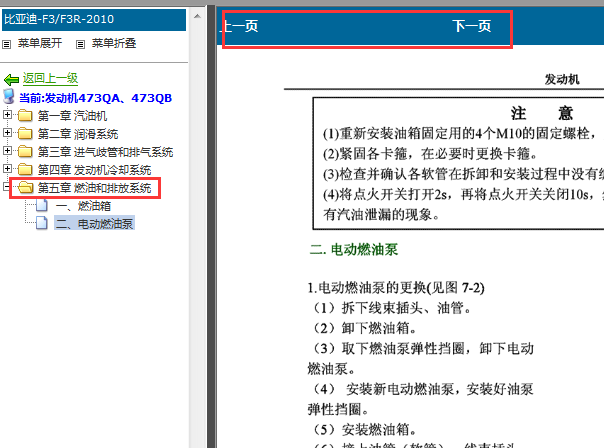Click the 发动机 page header text

click(x=562, y=79)
